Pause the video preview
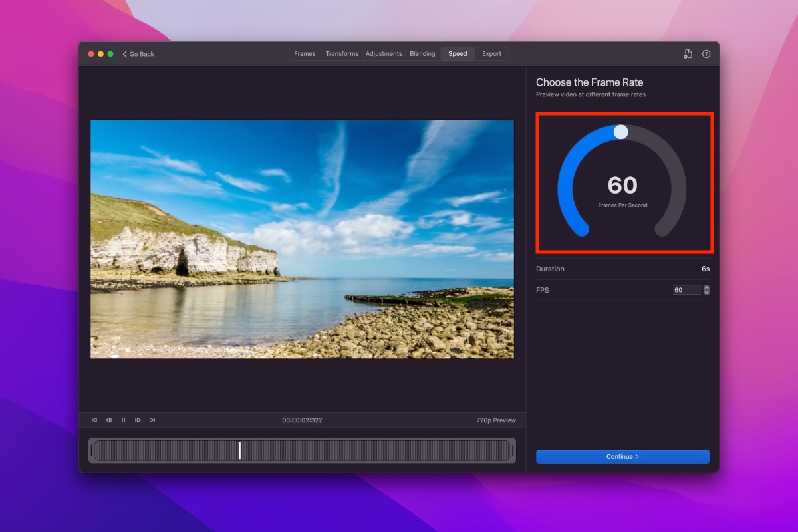Viewport: 798px width, 532px height. tap(124, 420)
